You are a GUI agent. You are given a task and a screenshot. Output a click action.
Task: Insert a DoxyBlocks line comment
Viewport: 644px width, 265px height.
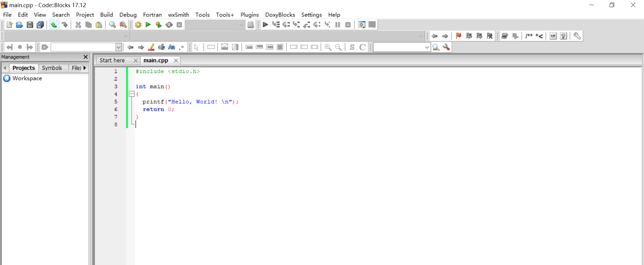pos(539,36)
